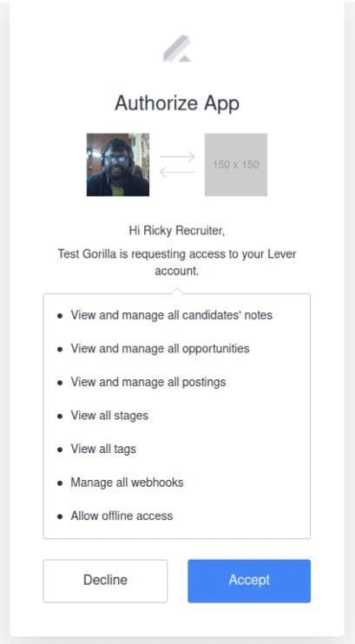Click View and manage all opportunities
Screen dimensions: 355x644
(160, 349)
